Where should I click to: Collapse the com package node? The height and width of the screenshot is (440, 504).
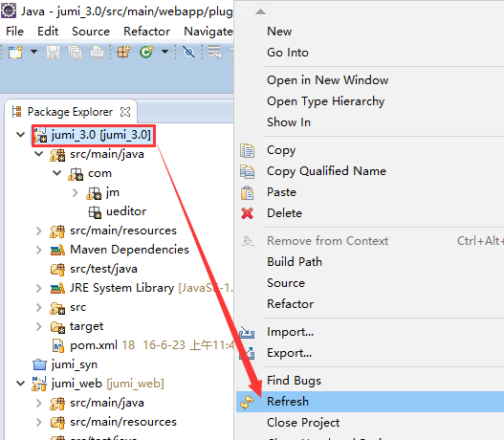coord(56,173)
